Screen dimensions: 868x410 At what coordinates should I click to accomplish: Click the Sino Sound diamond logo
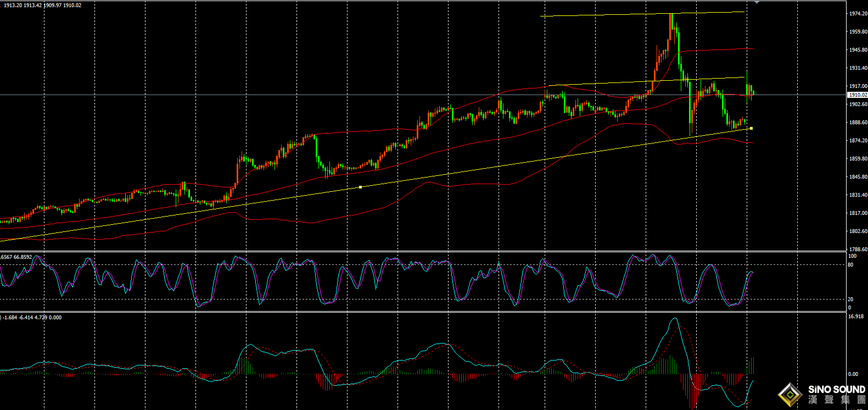click(790, 395)
